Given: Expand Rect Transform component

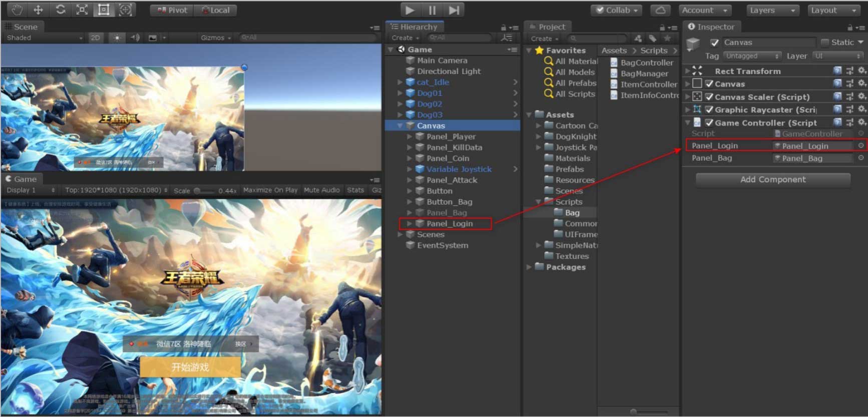Looking at the screenshot, I should (688, 71).
